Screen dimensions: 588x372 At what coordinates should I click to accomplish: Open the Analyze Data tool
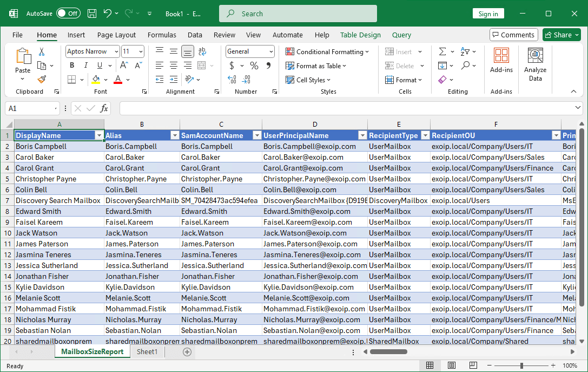(x=535, y=63)
